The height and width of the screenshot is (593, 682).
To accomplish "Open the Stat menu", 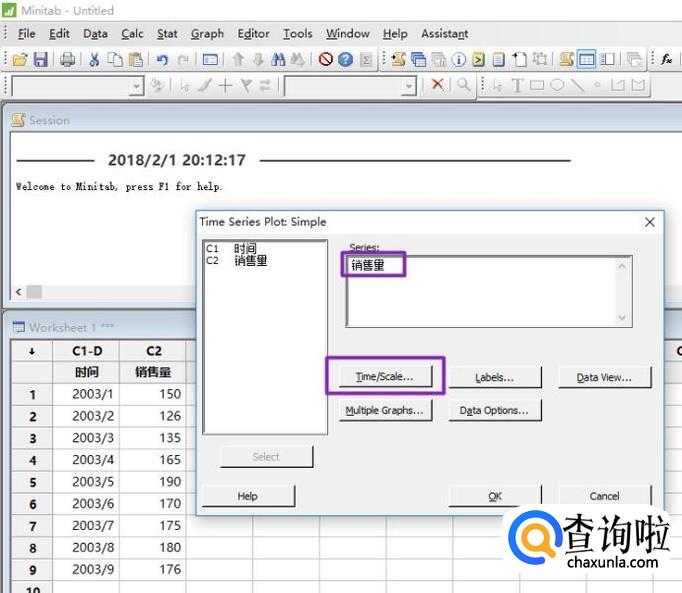I will 167,34.
